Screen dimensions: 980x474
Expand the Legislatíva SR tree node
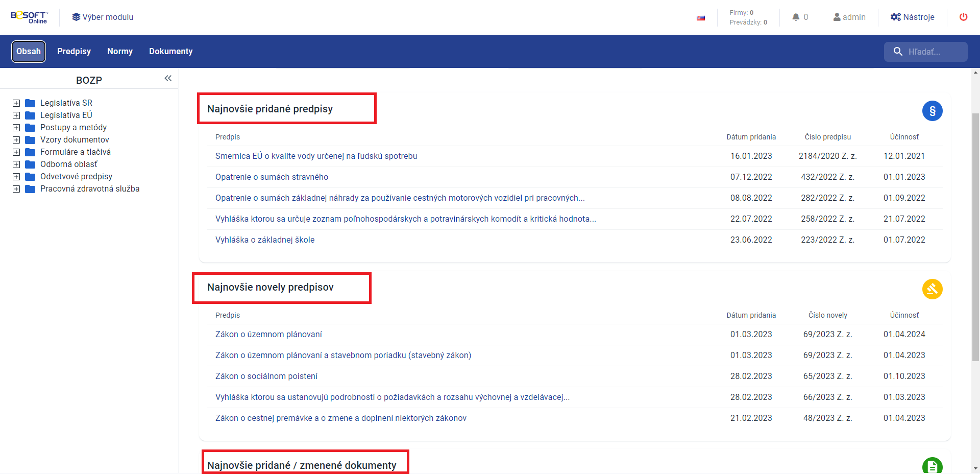[16, 103]
